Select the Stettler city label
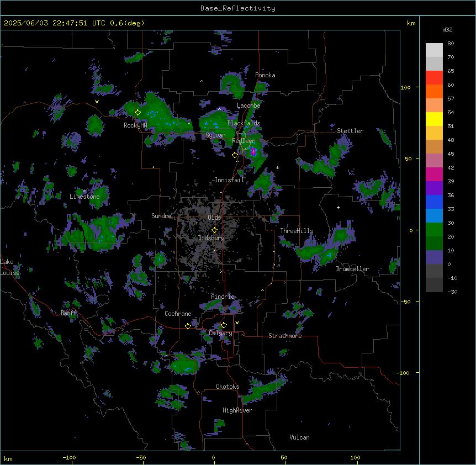Image resolution: width=476 pixels, height=465 pixels. (350, 131)
